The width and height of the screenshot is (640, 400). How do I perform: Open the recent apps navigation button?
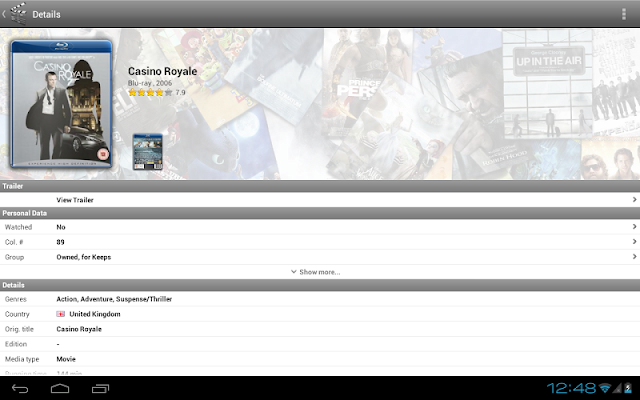100,389
